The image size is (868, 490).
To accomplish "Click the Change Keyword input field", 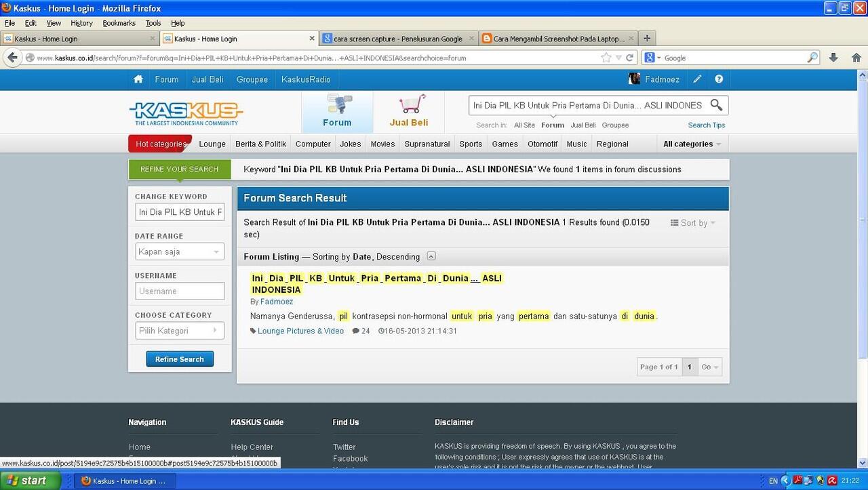I will (180, 212).
